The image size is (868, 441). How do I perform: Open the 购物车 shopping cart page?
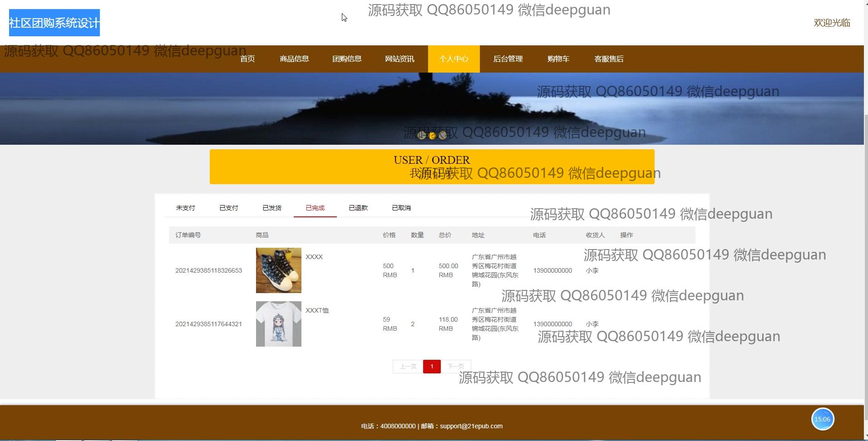(x=558, y=59)
